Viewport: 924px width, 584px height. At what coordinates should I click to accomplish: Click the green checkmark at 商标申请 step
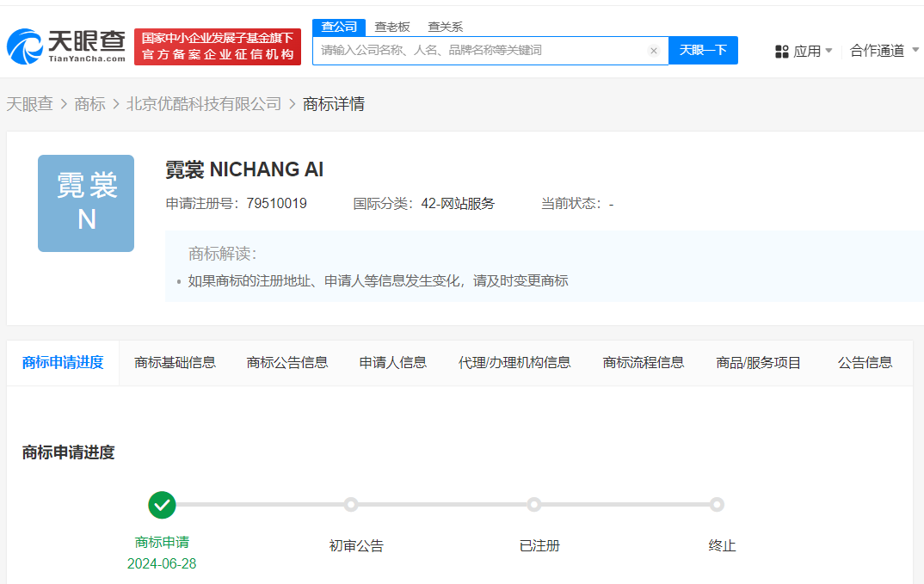pyautogui.click(x=162, y=505)
